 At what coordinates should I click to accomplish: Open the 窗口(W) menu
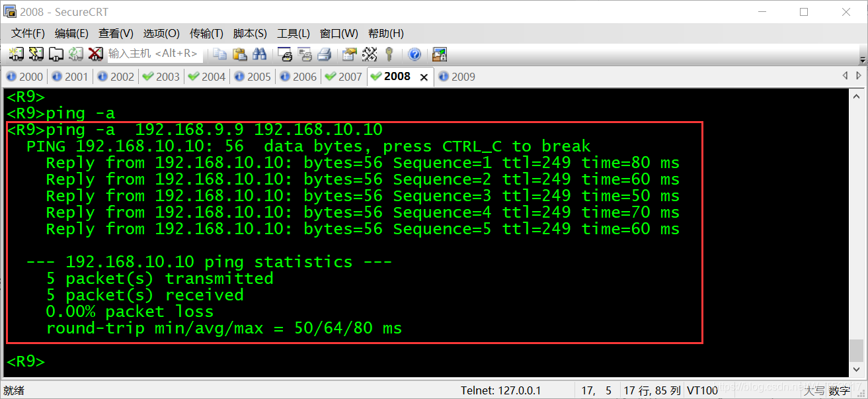pos(338,33)
